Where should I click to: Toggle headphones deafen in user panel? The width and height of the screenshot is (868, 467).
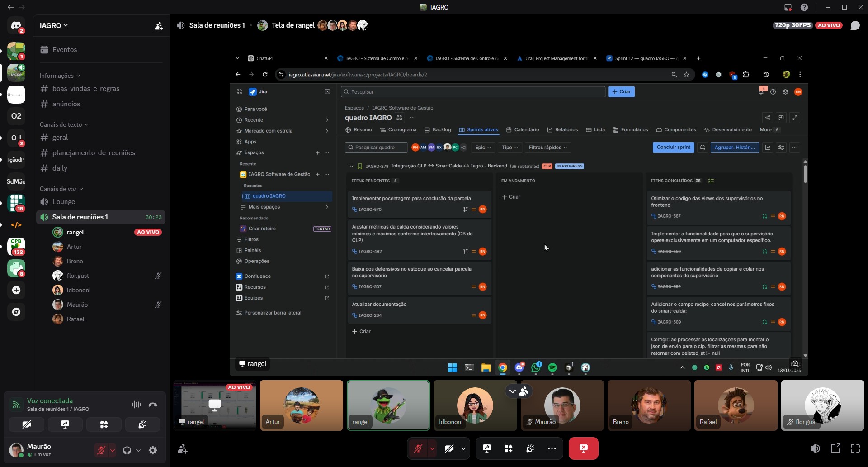pyautogui.click(x=127, y=450)
